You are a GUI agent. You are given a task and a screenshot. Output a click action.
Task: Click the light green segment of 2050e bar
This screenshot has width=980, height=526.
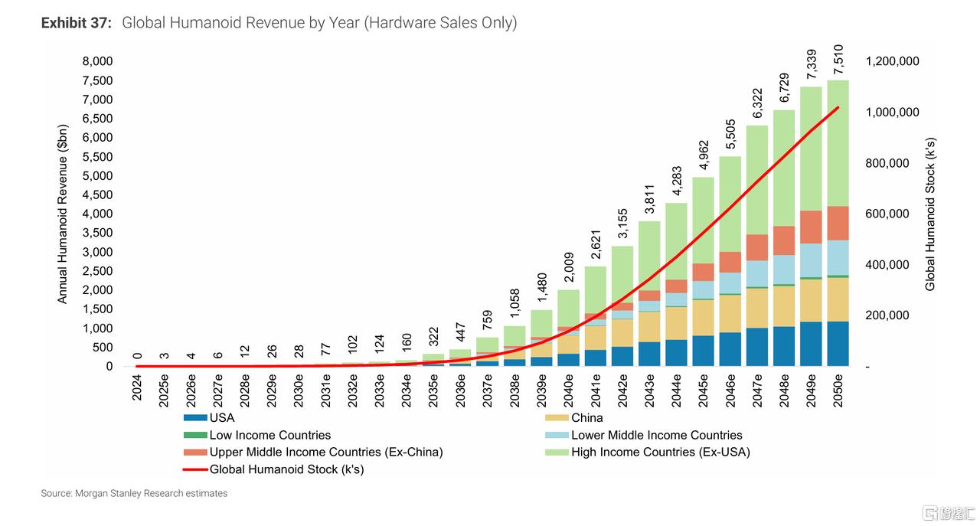pos(838,143)
